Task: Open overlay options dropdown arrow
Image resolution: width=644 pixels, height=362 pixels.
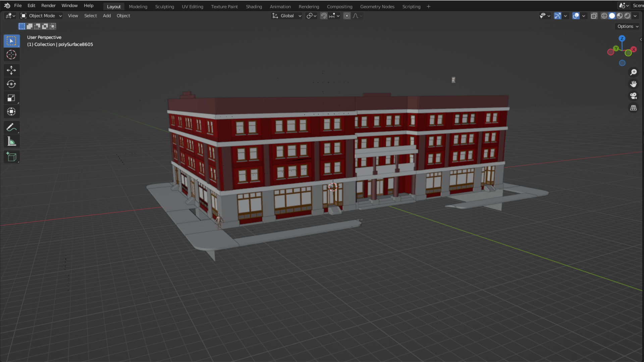Action: 584,16
